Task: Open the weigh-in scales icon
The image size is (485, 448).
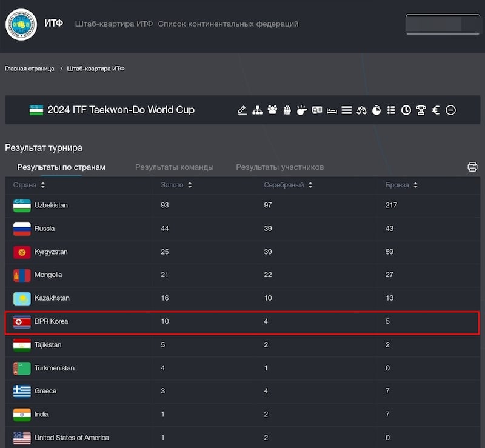Action: 361,110
